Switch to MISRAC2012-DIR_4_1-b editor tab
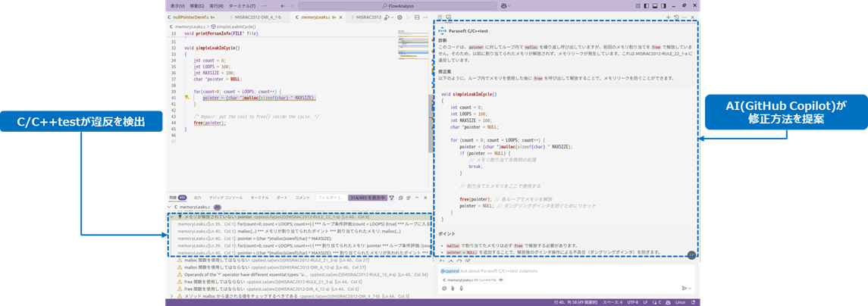 point(258,17)
